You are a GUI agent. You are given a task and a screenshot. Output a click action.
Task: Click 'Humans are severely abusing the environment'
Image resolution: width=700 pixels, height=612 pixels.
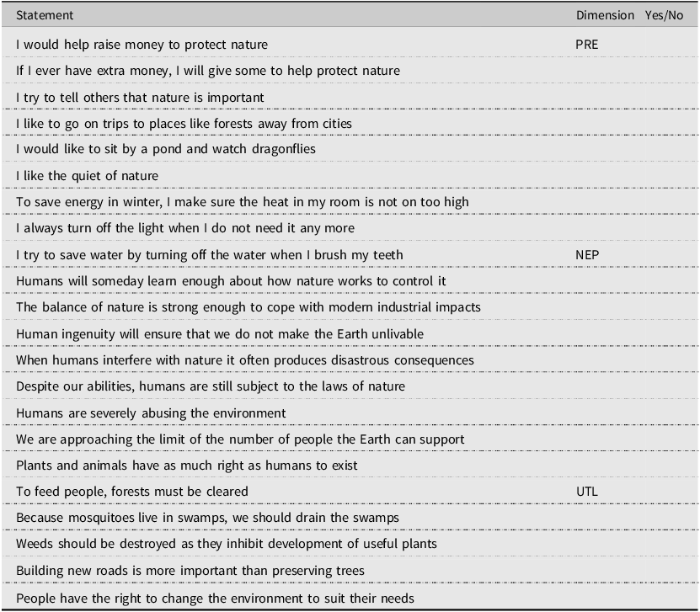[x=151, y=413]
